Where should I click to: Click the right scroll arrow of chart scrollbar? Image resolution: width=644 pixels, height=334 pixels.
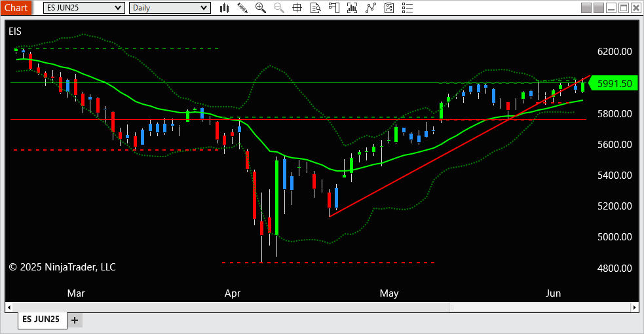click(x=635, y=307)
